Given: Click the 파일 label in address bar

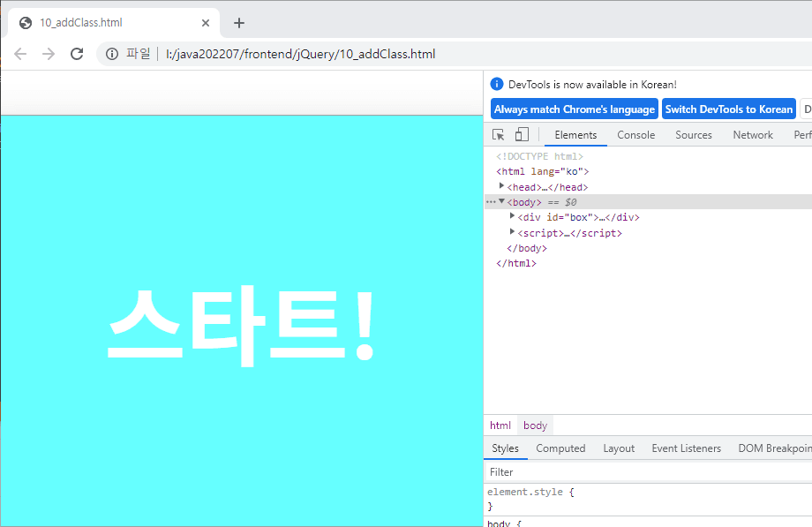Looking at the screenshot, I should pos(139,54).
